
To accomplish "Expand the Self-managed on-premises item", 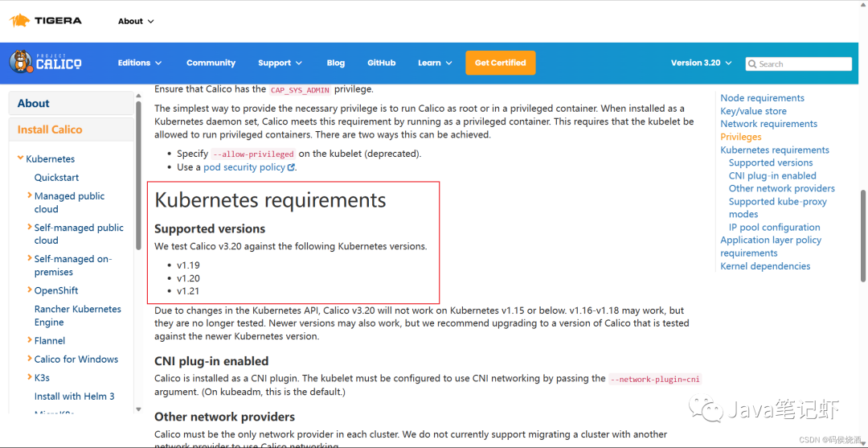I will 30,259.
